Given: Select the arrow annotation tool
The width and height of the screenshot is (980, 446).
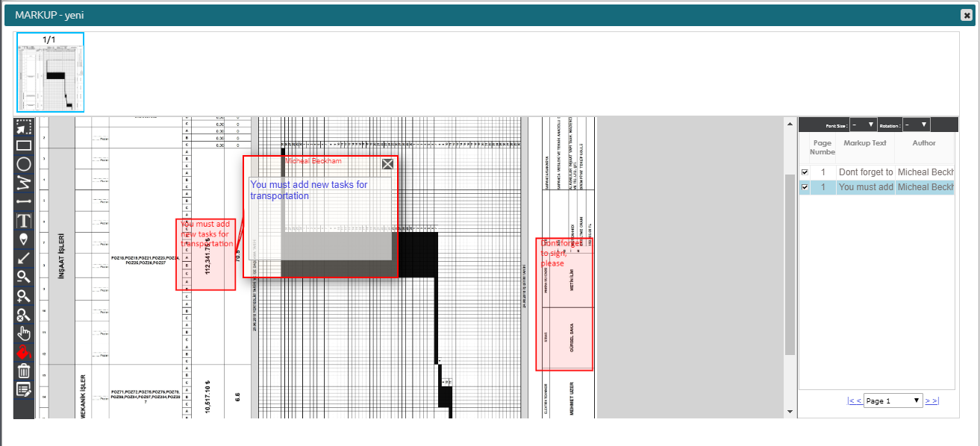Looking at the screenshot, I should (23, 258).
